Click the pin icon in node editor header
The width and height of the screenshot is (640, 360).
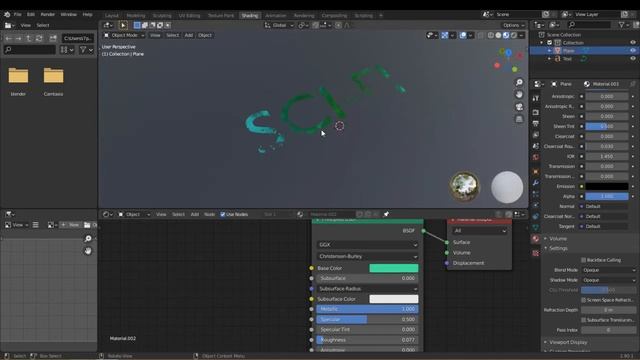pyautogui.click(x=386, y=214)
